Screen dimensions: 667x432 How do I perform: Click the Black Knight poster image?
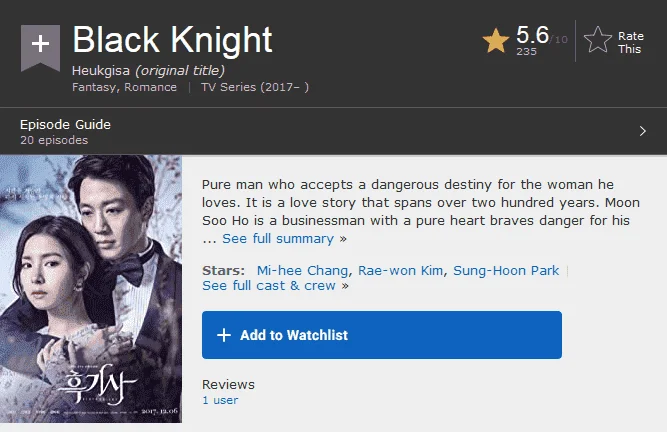click(x=91, y=289)
